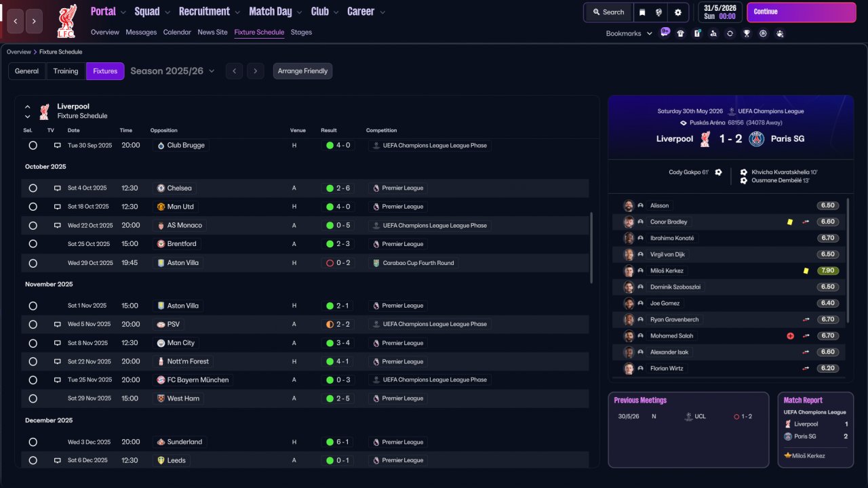This screenshot has height=488, width=868.
Task: Expand the Portal menu dropdown
Action: point(123,12)
